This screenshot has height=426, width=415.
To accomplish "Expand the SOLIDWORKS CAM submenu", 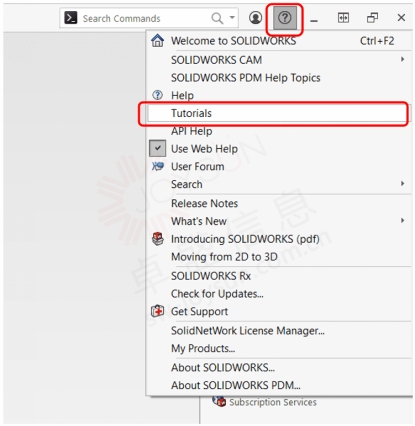I will pos(403,59).
